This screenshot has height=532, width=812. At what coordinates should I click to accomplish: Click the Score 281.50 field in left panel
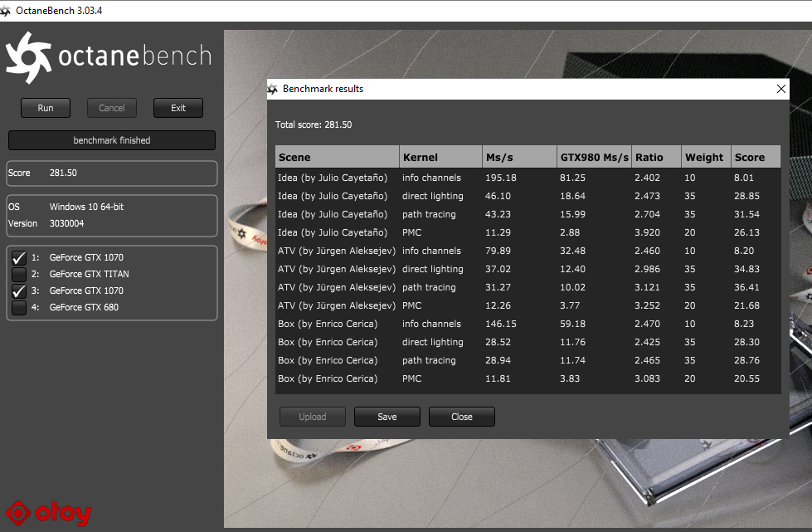pyautogui.click(x=112, y=173)
